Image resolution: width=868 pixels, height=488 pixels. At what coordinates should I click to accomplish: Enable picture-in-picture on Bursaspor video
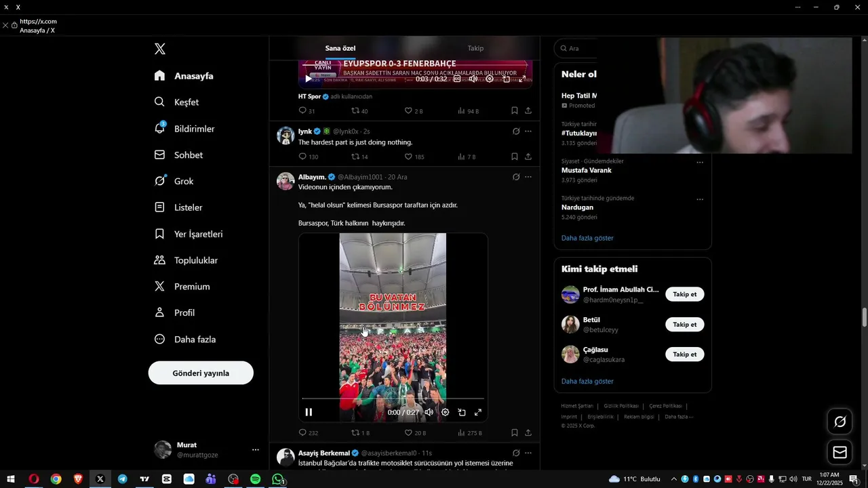pos(462,412)
